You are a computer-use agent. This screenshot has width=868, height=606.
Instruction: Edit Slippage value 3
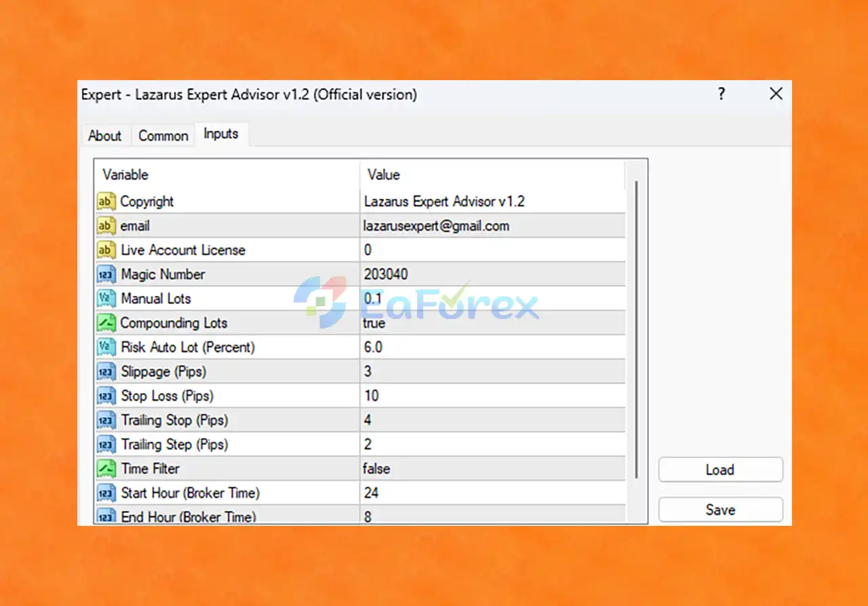tap(492, 372)
